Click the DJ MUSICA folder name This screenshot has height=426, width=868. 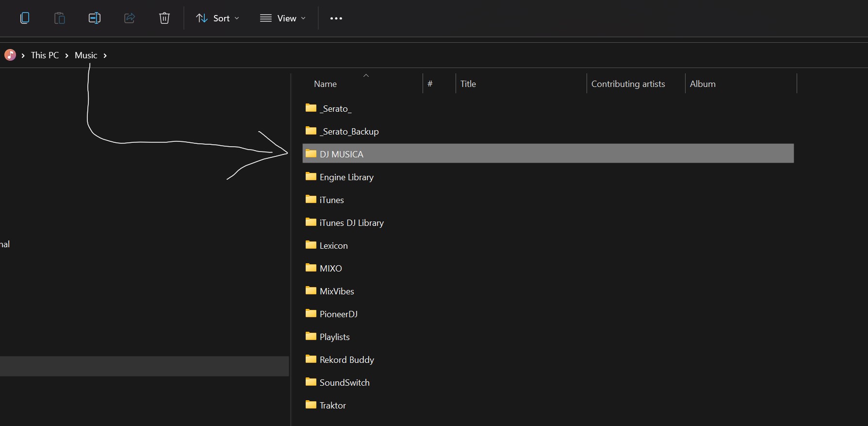click(x=341, y=154)
